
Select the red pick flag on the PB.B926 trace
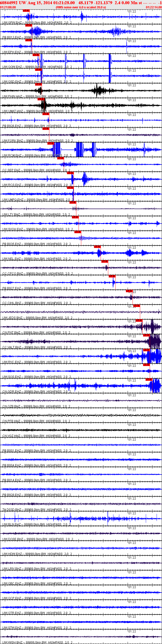(46, 114)
